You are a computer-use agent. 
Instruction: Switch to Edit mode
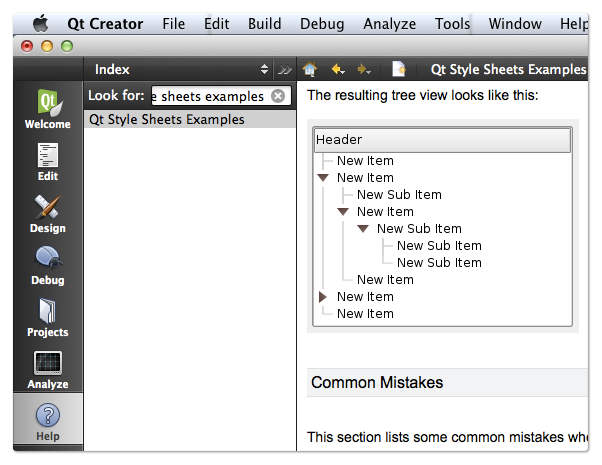[48, 162]
